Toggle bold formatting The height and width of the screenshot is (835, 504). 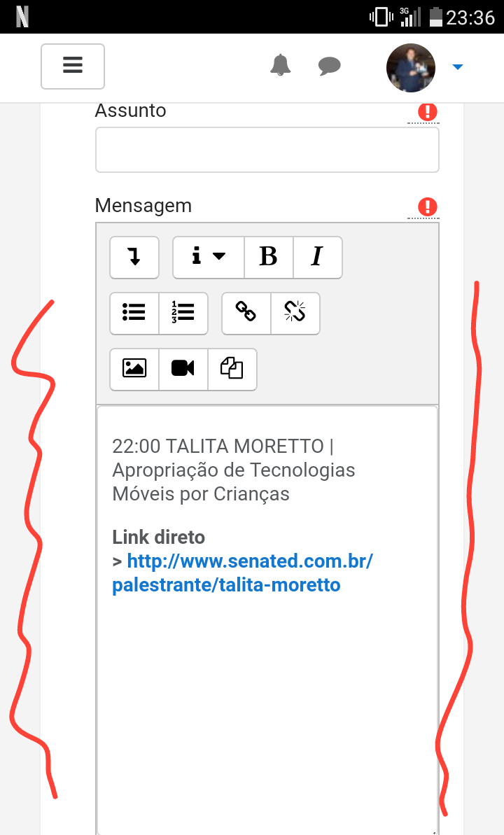269,257
